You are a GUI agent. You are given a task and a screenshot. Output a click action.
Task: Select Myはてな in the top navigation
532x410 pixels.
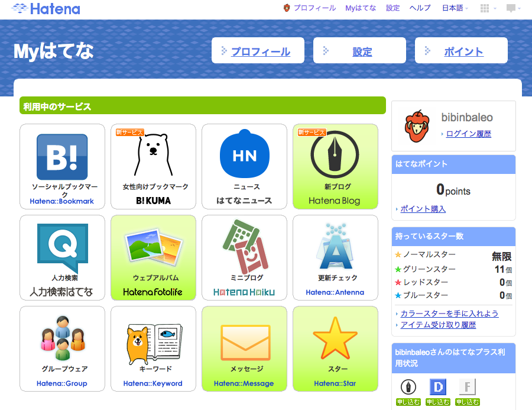(x=361, y=8)
